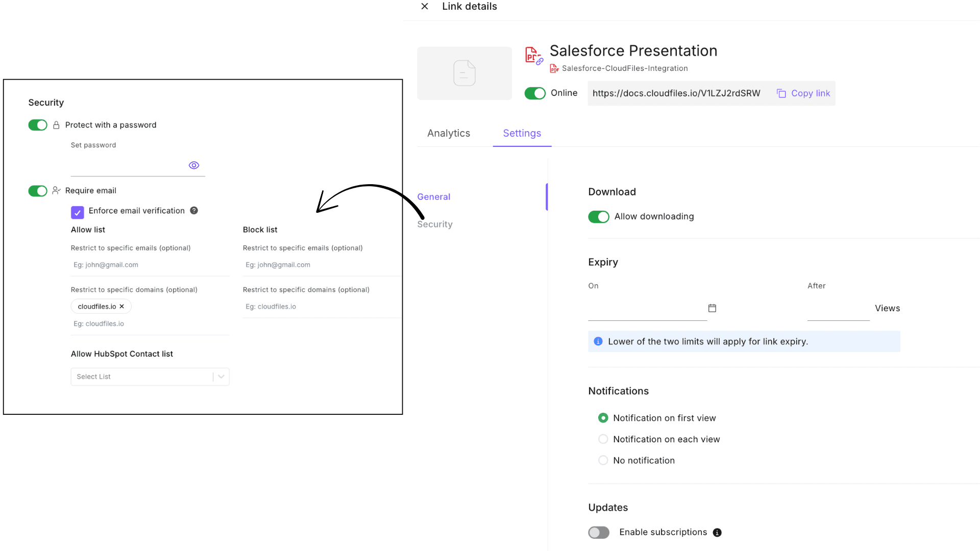Click help icon beside Enforce email verification
The height and width of the screenshot is (551, 980).
click(194, 211)
